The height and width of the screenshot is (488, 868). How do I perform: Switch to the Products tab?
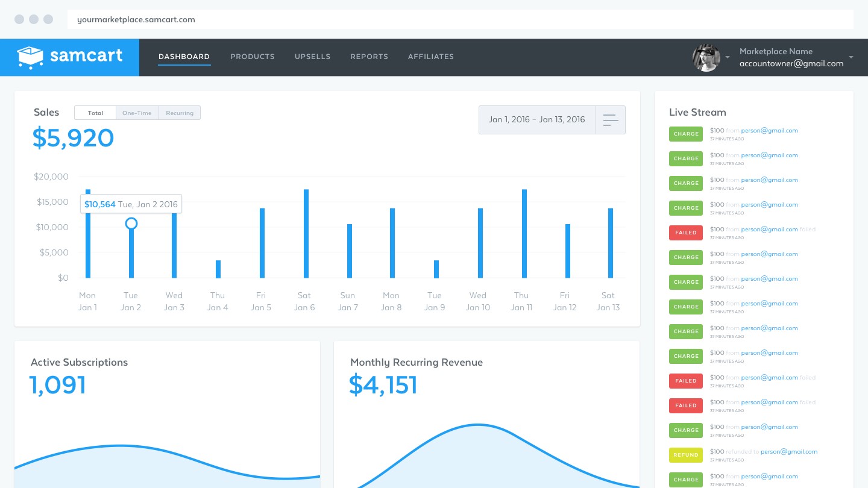[x=253, y=57]
